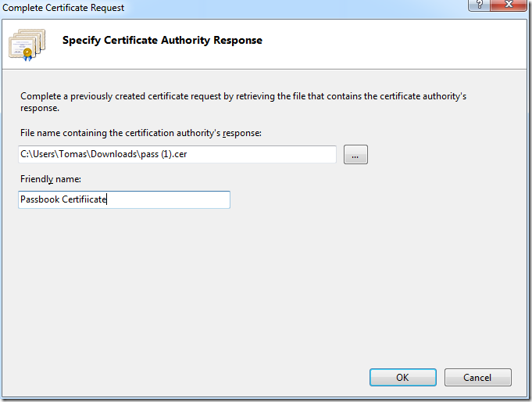Click the 'Complete Certificate Request' title text

(63, 8)
